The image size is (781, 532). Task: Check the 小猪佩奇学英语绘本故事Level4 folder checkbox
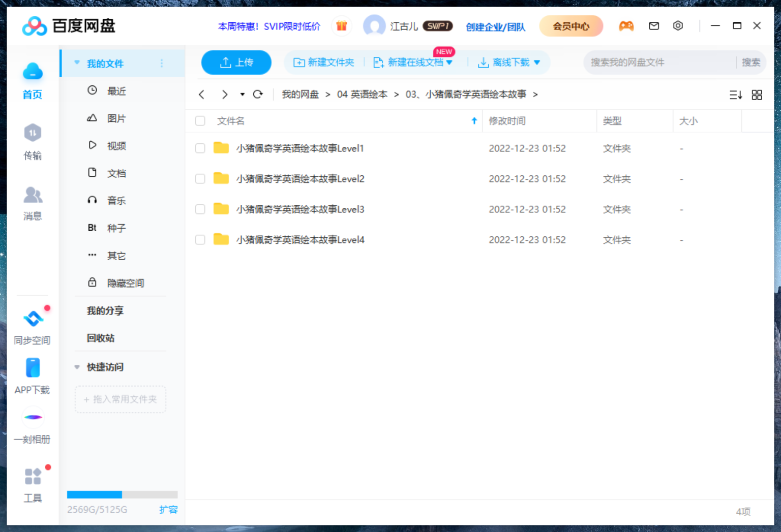(200, 239)
